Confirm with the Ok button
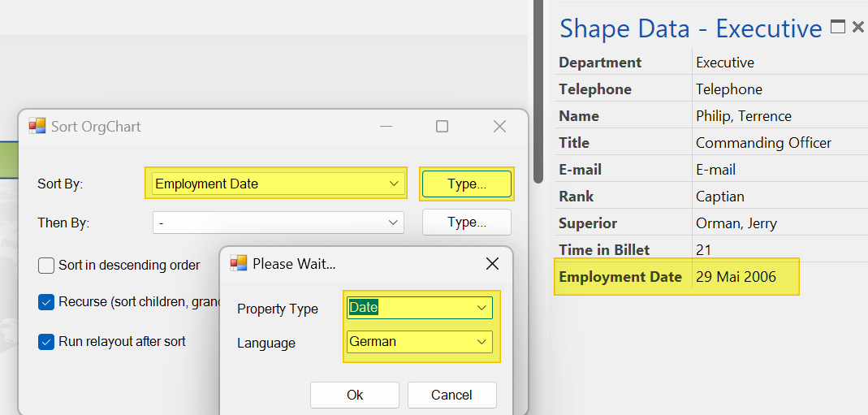This screenshot has width=868, height=415. (354, 395)
